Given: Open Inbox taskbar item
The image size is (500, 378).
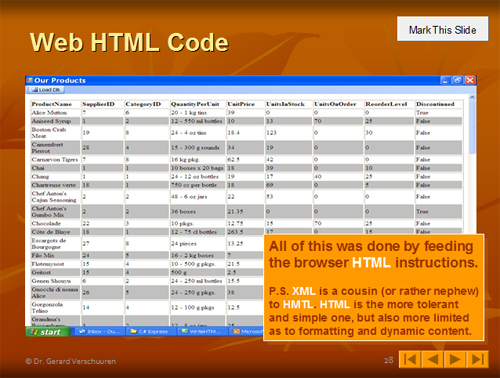Looking at the screenshot, I should pyautogui.click(x=99, y=331).
